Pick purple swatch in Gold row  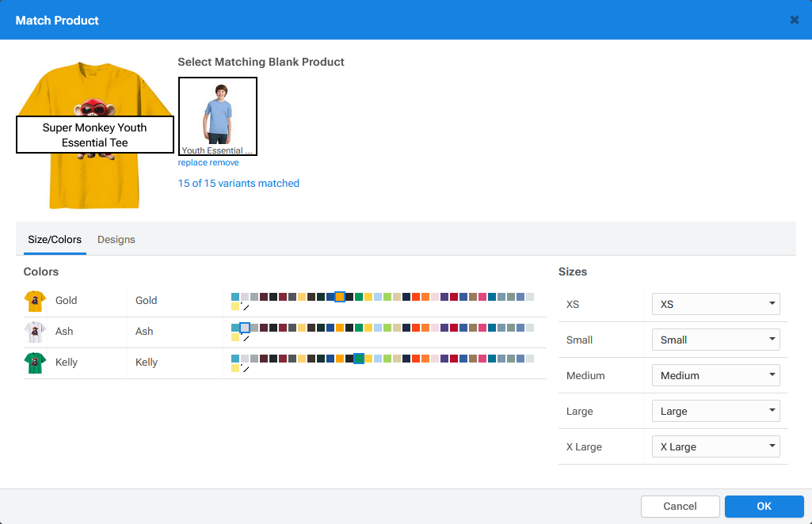[444, 297]
